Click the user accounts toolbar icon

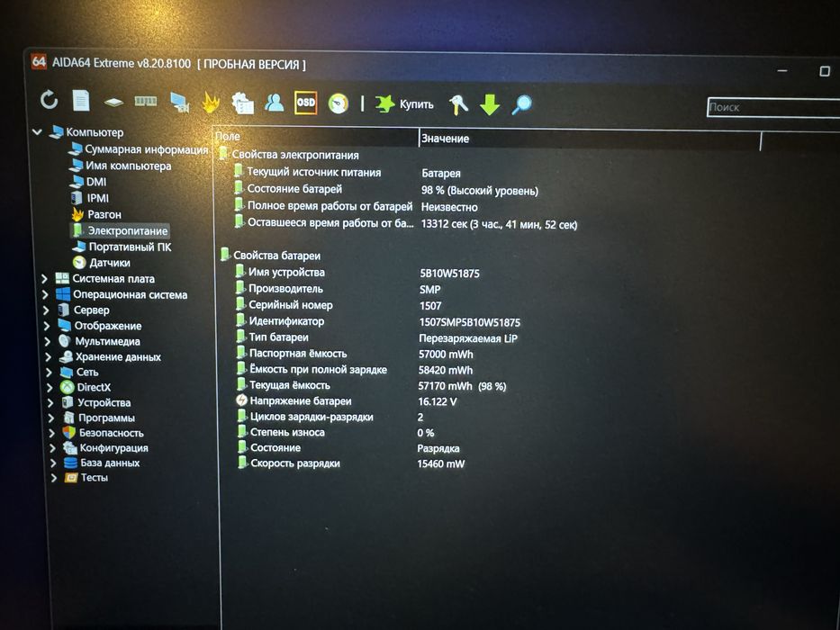pyautogui.click(x=275, y=103)
